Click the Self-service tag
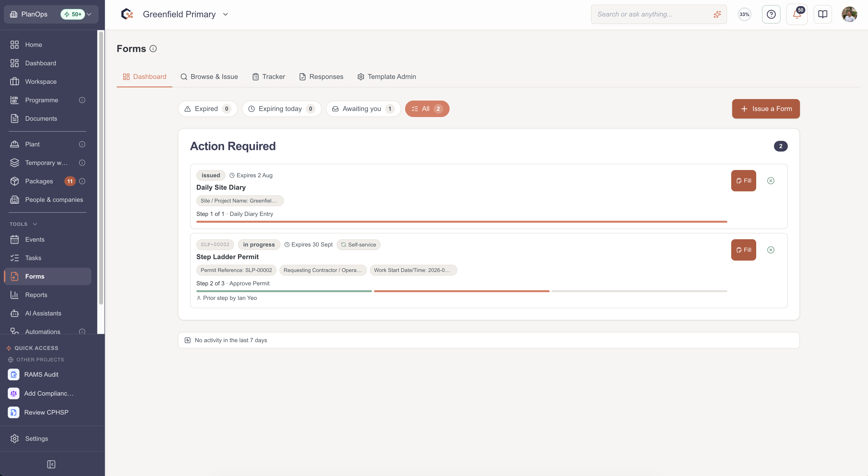 358,245
